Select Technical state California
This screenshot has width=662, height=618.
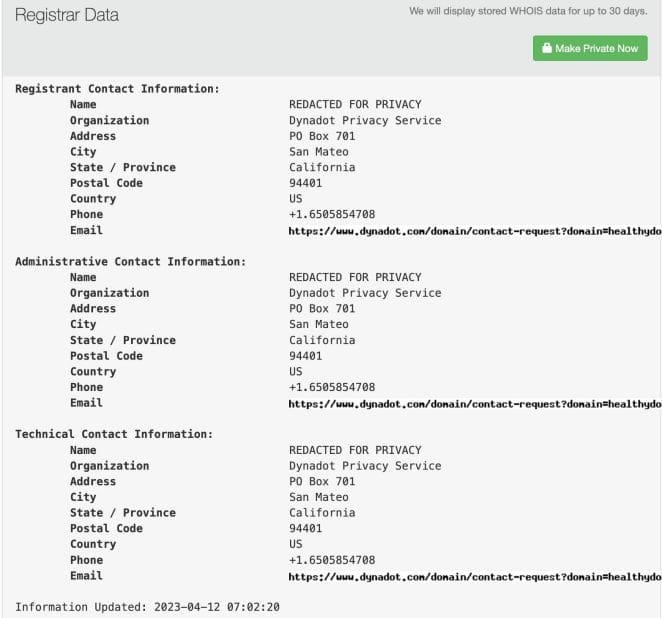click(x=322, y=512)
